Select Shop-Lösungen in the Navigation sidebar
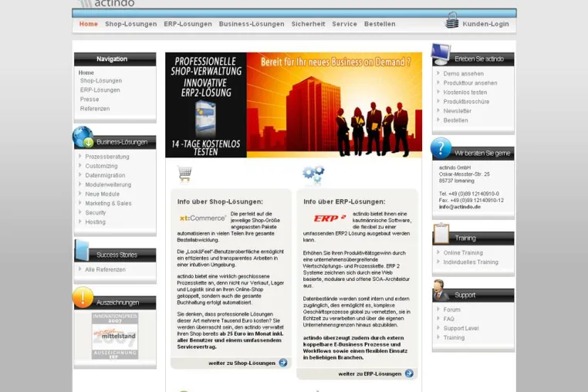 (101, 81)
